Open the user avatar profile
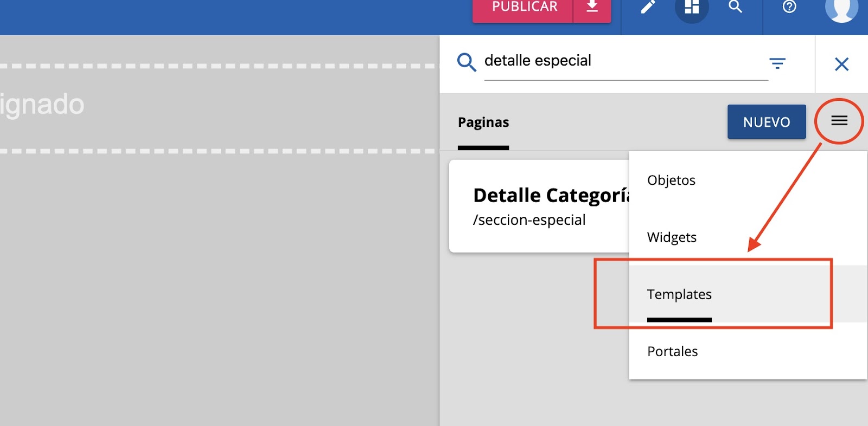The height and width of the screenshot is (426, 868). [x=841, y=9]
